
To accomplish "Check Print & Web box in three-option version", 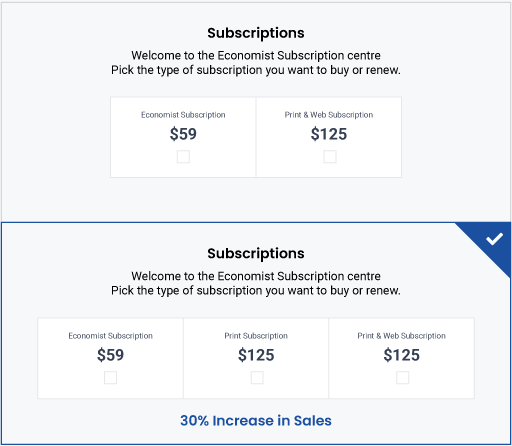I will (x=402, y=378).
